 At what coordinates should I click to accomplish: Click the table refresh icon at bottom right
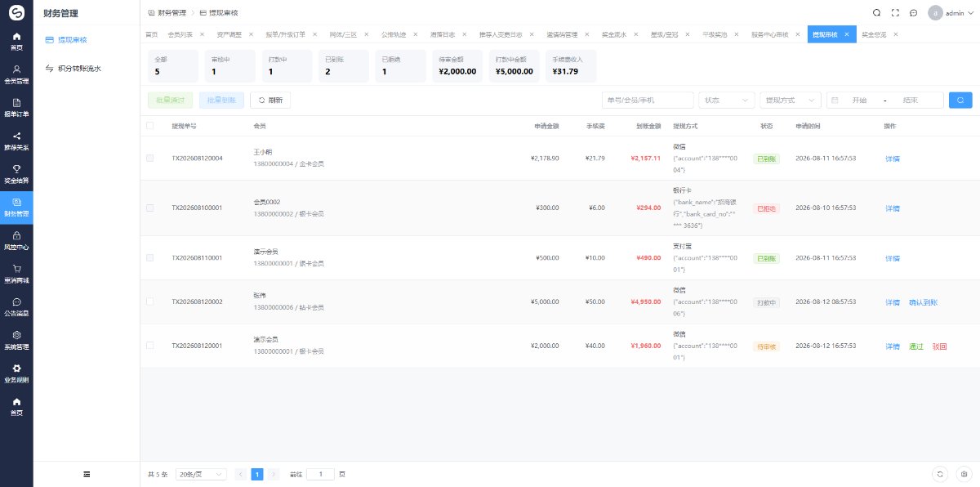(941, 474)
